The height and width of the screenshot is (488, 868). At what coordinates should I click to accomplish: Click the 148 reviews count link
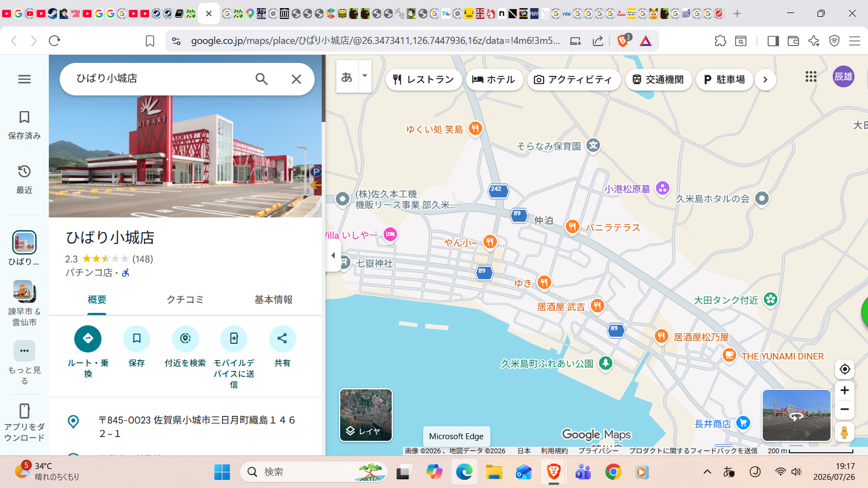(x=143, y=259)
